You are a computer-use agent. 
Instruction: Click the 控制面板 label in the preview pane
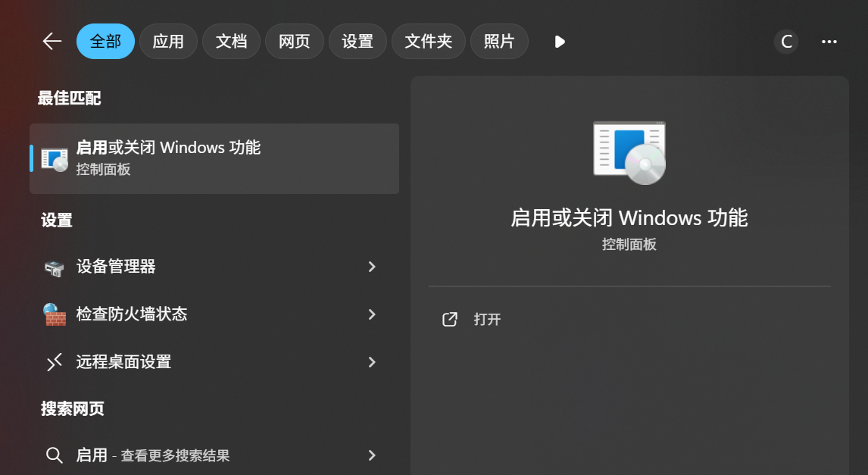point(629,244)
